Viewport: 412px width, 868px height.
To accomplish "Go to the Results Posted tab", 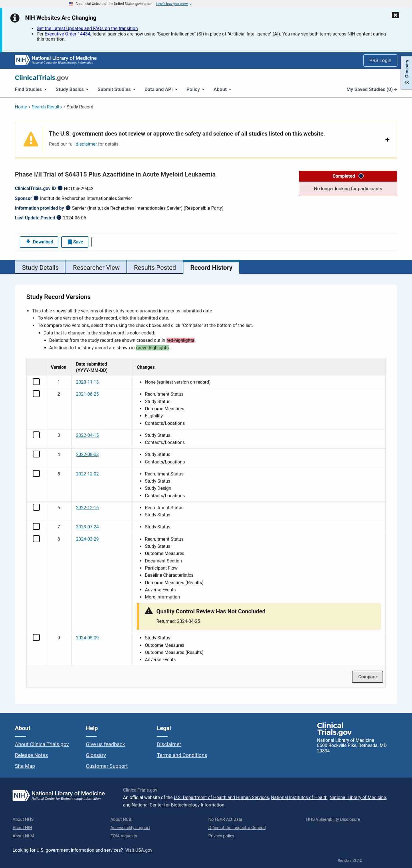I will coord(155,267).
